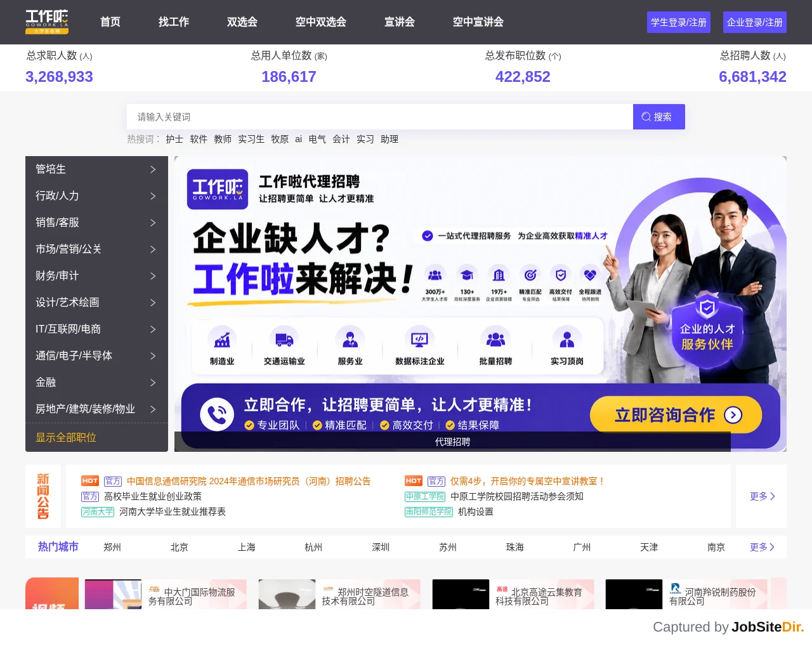Open 高校毕业生就业创业政策 notice
The width and height of the screenshot is (812, 646).
coord(153,496)
